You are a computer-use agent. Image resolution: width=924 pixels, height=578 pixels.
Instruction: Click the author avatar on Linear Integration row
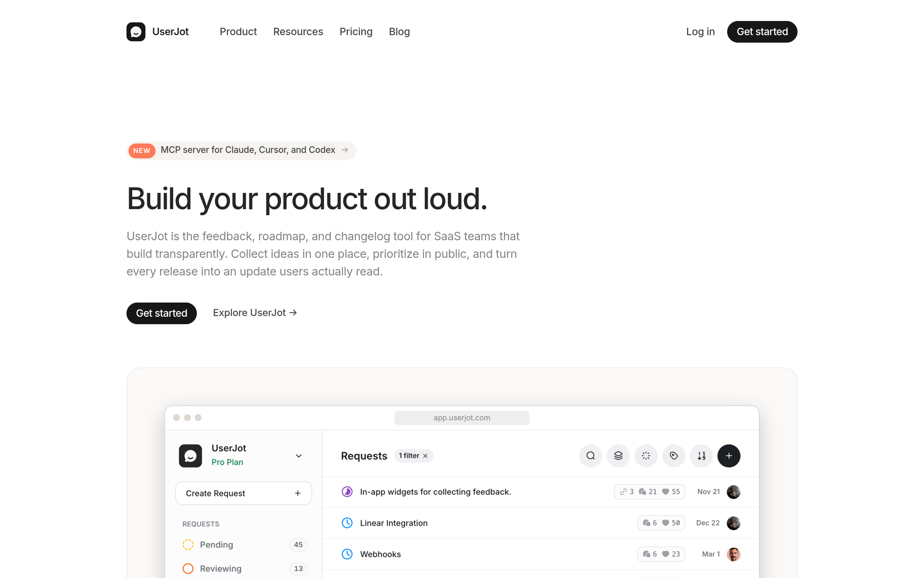point(733,523)
